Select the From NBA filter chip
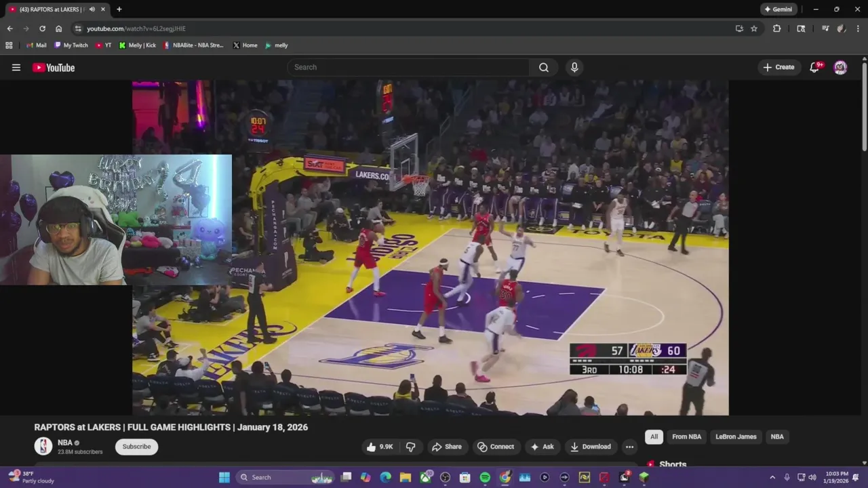Image resolution: width=868 pixels, height=488 pixels. (686, 436)
